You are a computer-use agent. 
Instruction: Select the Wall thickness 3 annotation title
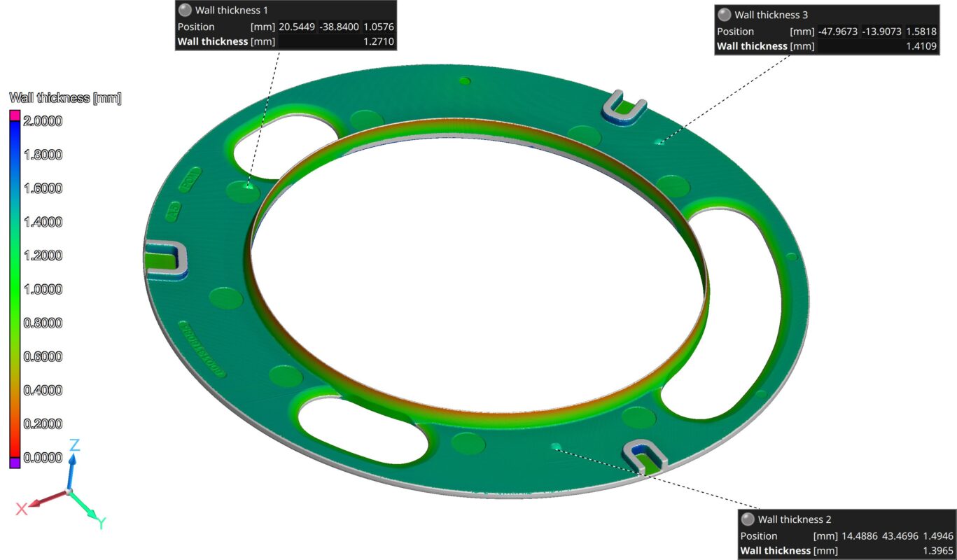click(771, 15)
